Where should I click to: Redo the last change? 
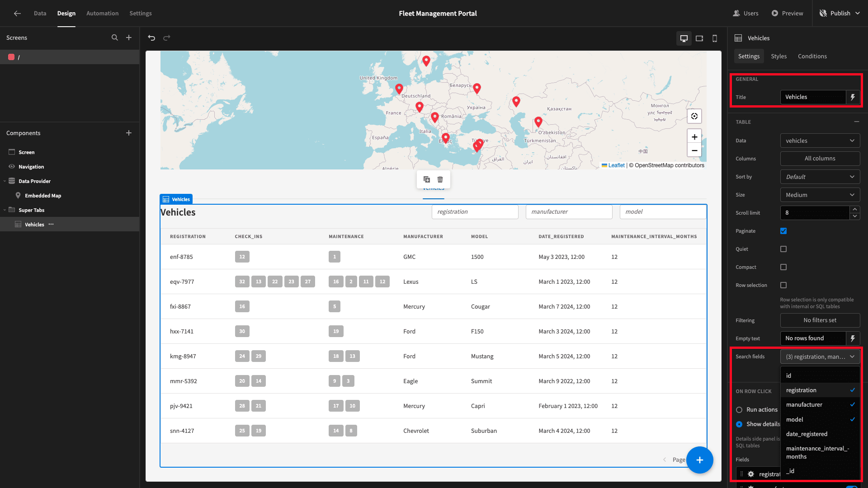[x=167, y=38]
